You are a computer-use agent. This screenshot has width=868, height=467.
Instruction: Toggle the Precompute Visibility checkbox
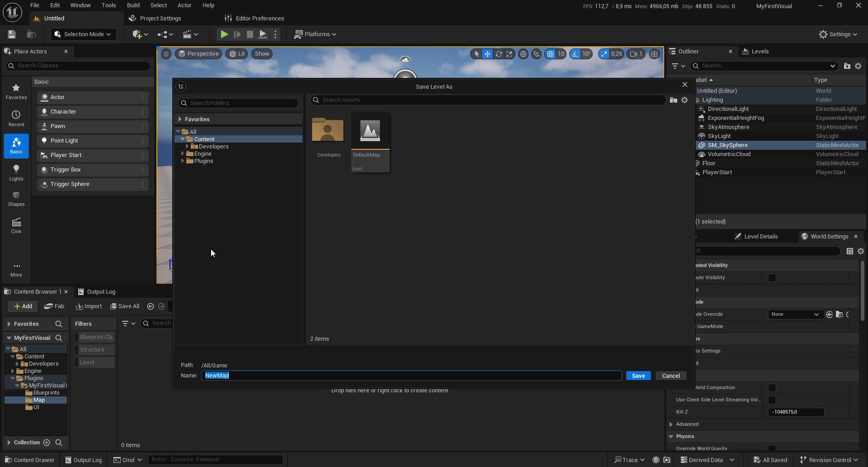[x=772, y=278]
